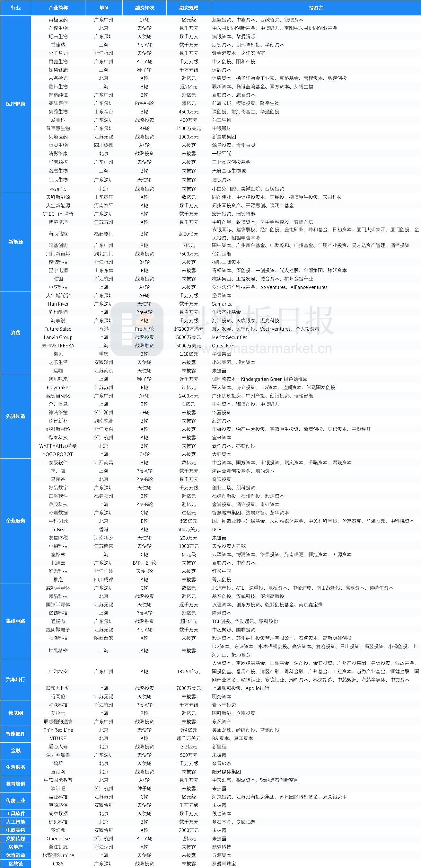Click company name 联和力世纪

coord(58,688)
